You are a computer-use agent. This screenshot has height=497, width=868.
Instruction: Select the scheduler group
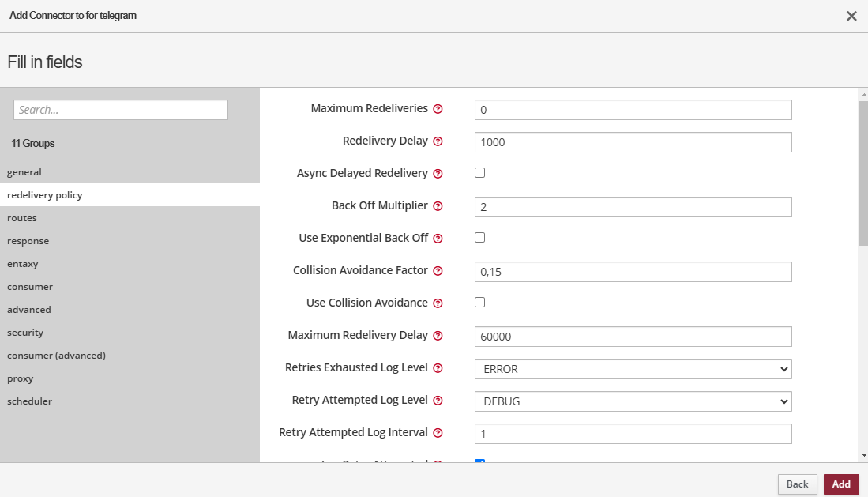[x=29, y=401]
